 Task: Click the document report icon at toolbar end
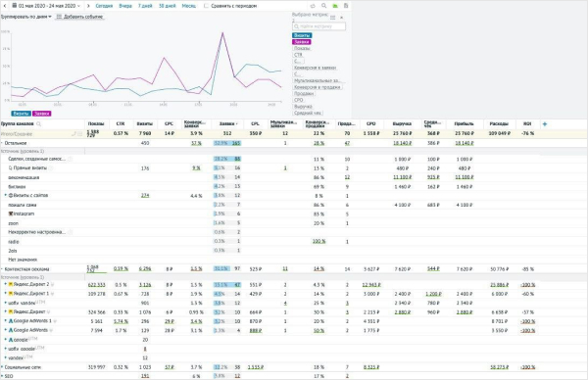[x=346, y=6]
